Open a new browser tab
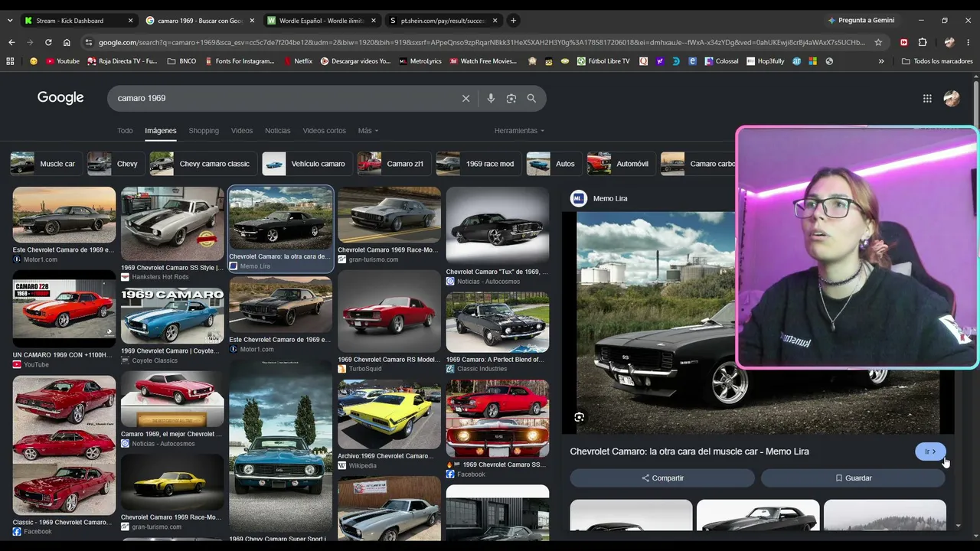Image resolution: width=980 pixels, height=551 pixels. 513,21
